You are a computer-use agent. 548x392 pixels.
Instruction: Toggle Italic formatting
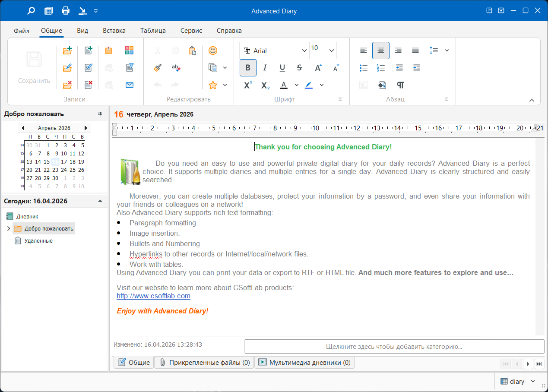click(x=265, y=68)
